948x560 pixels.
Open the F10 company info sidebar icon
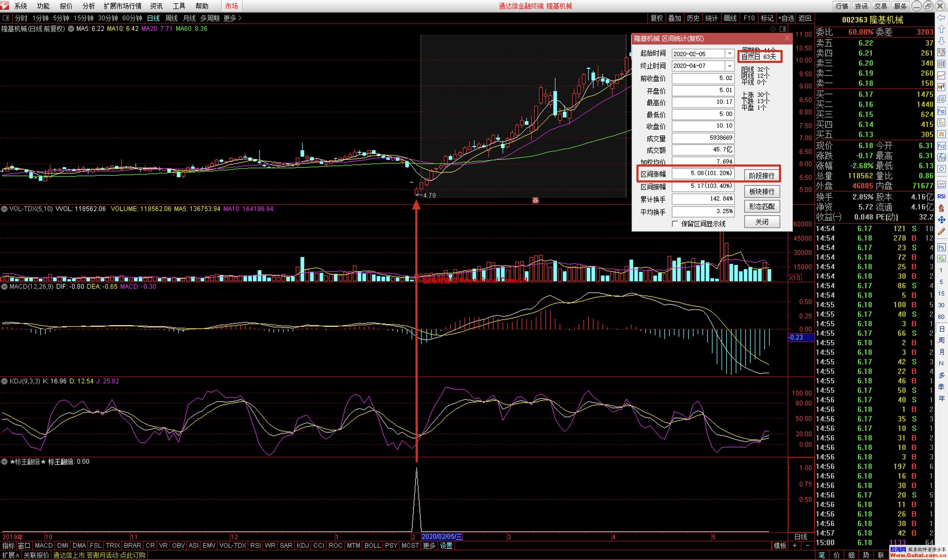pos(941,111)
